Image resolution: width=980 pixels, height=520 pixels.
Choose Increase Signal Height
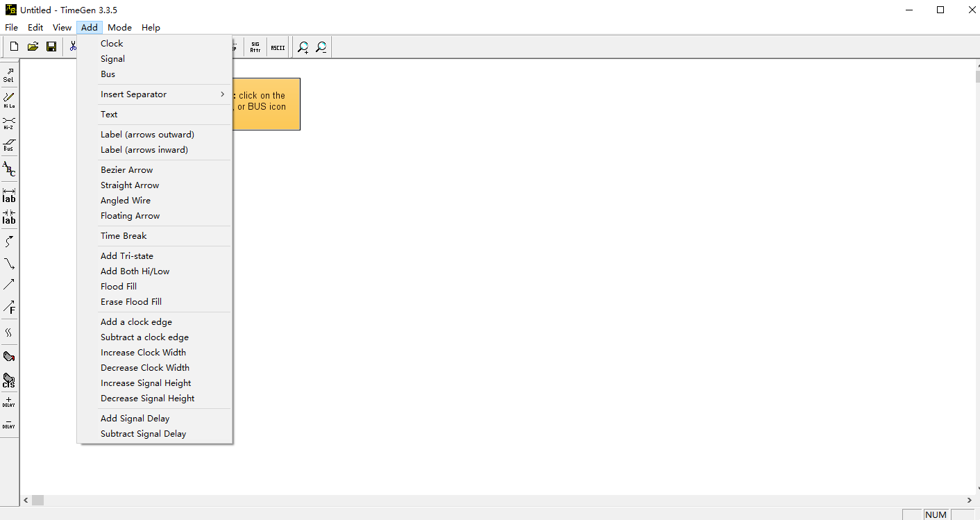point(155,383)
